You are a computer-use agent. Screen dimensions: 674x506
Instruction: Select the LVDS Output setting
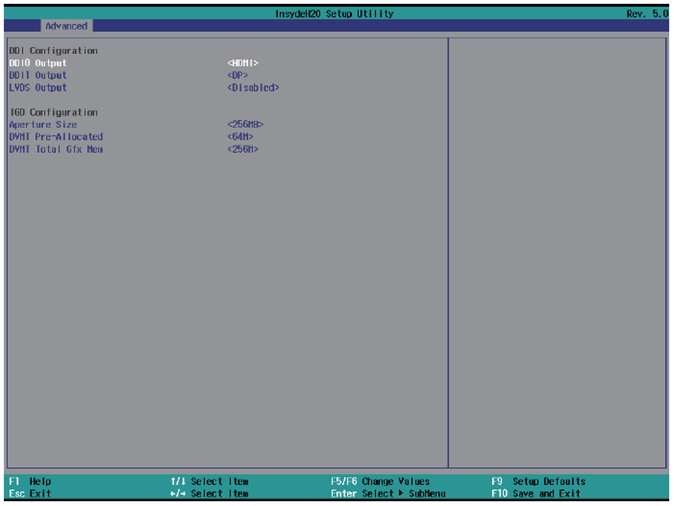(x=38, y=88)
